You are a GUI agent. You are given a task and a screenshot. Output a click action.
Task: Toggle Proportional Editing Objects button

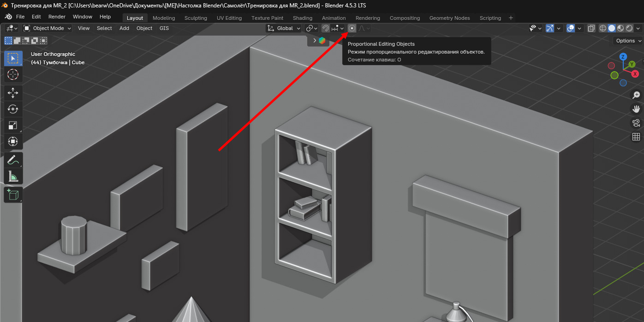[352, 28]
